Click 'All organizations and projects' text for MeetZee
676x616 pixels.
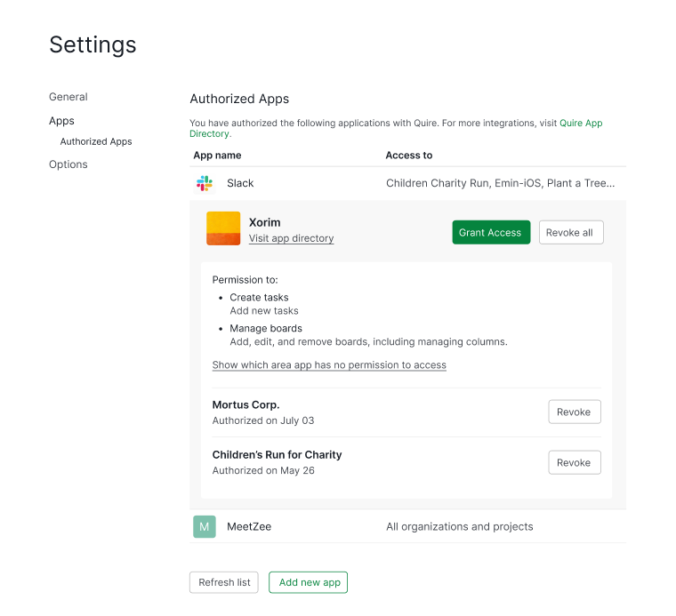[460, 526]
